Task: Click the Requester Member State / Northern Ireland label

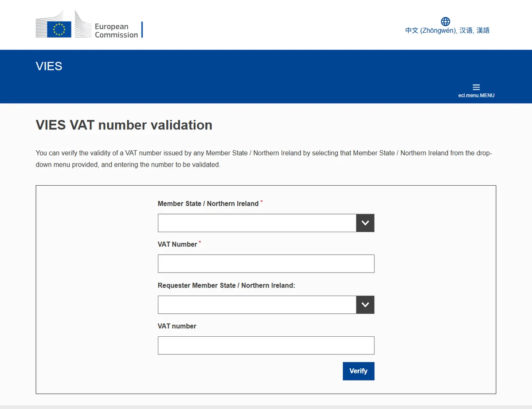Action: 227,285
